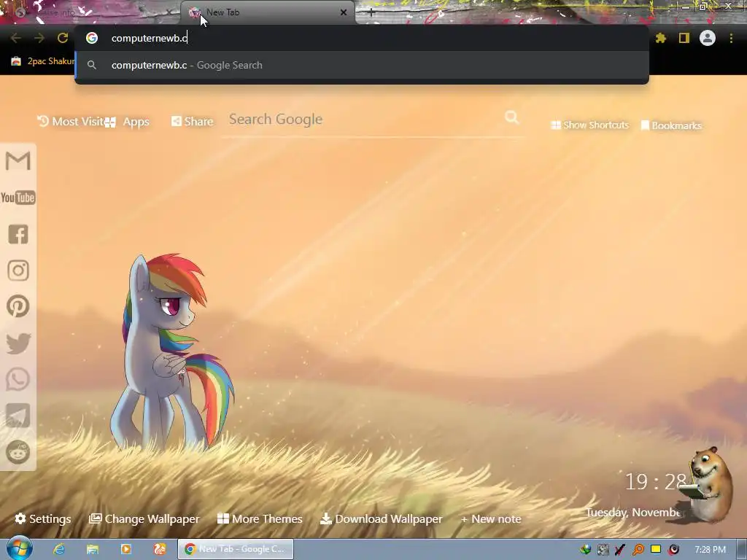
Task: Go back in browser history
Action: pos(16,38)
